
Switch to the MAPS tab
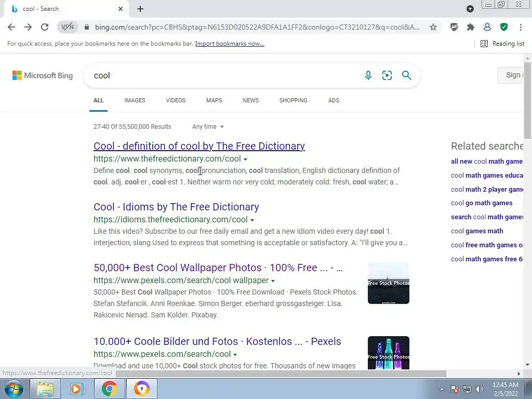(x=214, y=100)
